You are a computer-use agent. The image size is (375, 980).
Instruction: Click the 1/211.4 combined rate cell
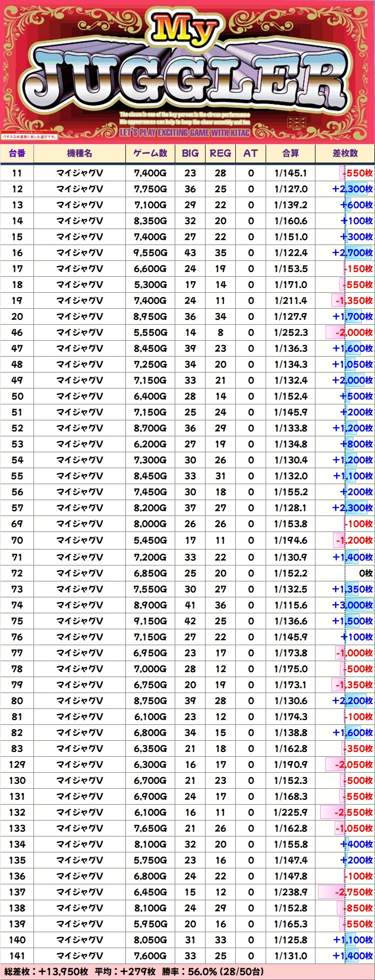(x=291, y=300)
